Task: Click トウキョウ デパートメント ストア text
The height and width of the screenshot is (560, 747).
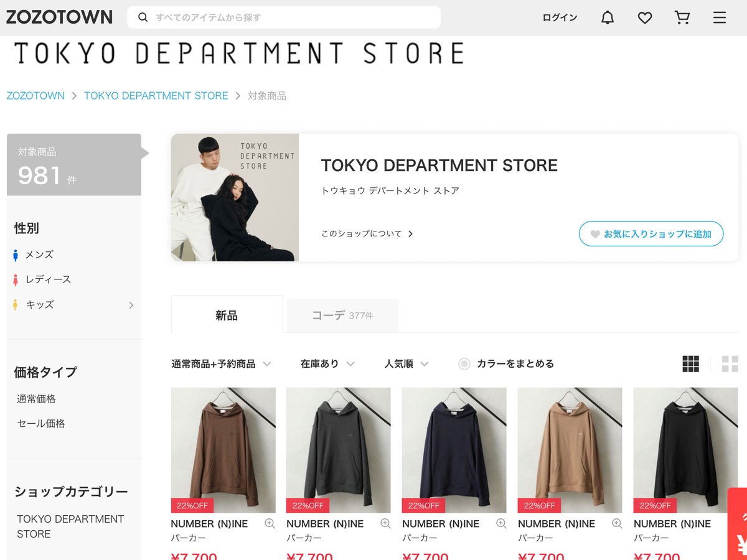Action: click(390, 191)
